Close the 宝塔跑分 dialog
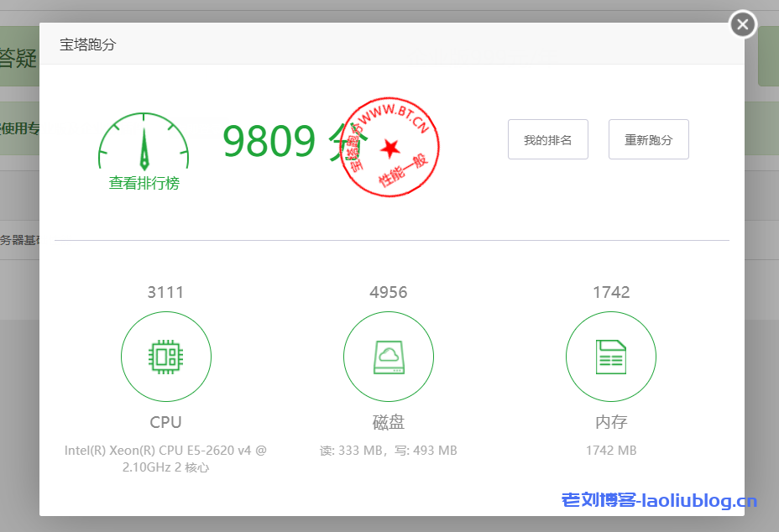Viewport: 779px width, 532px height. pos(742,24)
